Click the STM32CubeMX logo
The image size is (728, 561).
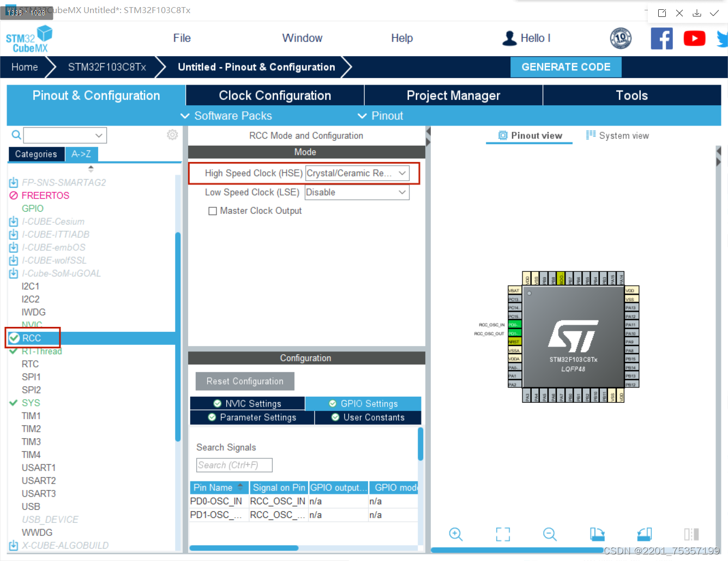click(x=29, y=39)
